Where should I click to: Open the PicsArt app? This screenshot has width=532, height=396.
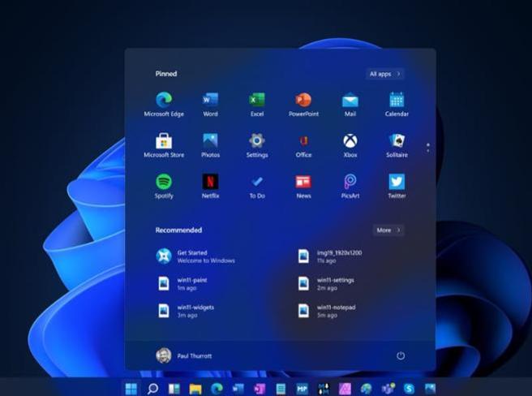tap(350, 182)
